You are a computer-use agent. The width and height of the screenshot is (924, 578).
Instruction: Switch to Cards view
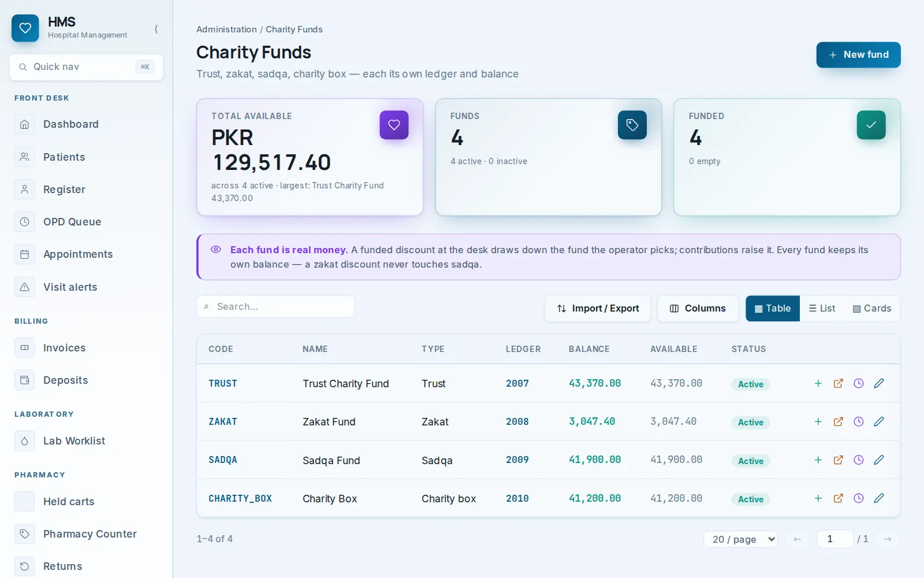click(x=872, y=309)
